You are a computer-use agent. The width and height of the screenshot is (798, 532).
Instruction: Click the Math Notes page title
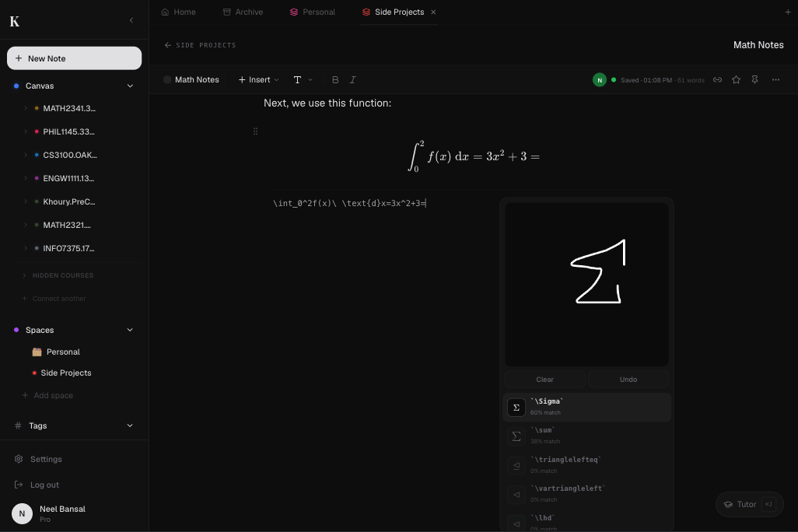click(x=758, y=45)
